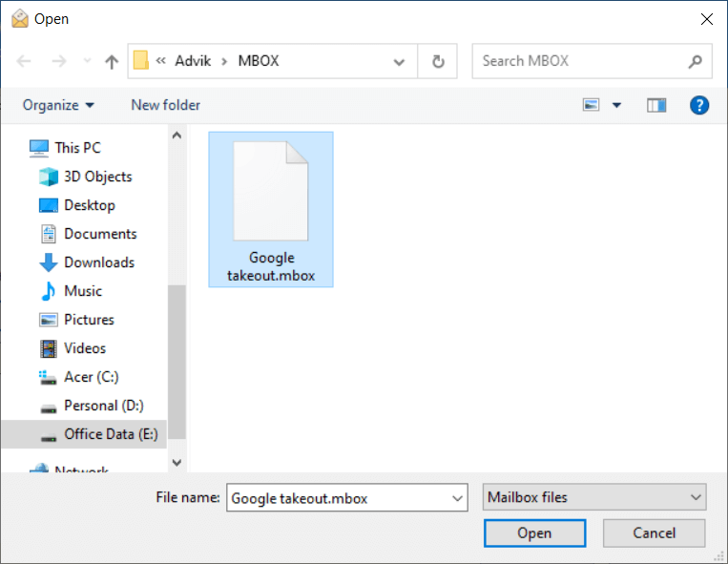Click the Downloads blue arrow icon
This screenshot has height=564, width=728.
pyautogui.click(x=49, y=262)
